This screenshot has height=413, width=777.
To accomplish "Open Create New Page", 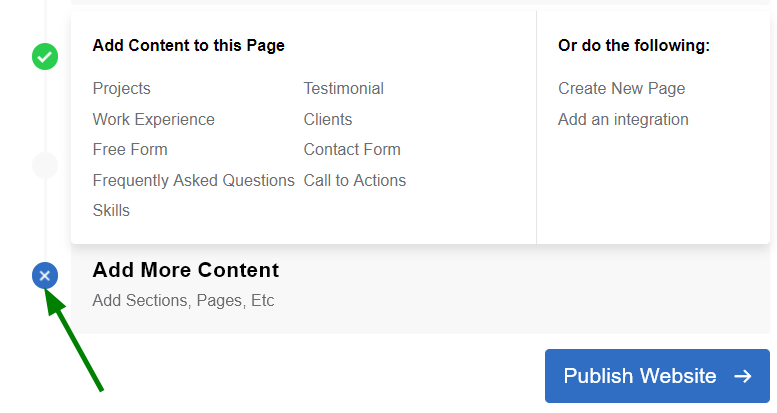I will (x=621, y=89).
